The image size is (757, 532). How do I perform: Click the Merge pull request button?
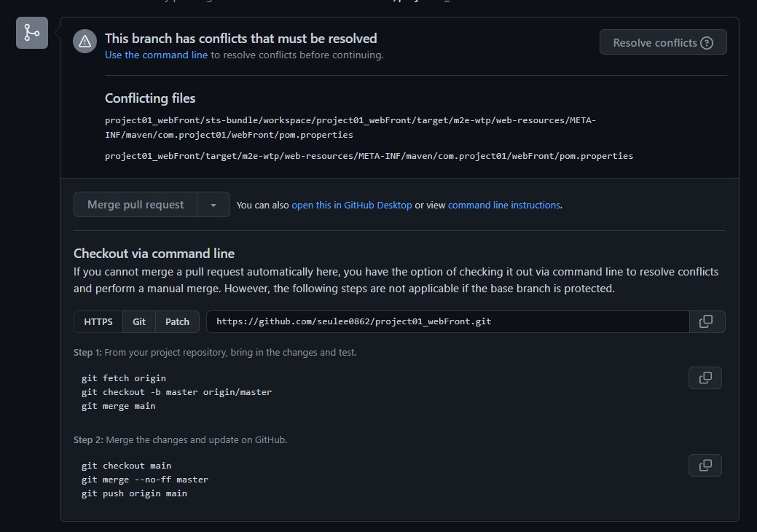(136, 205)
